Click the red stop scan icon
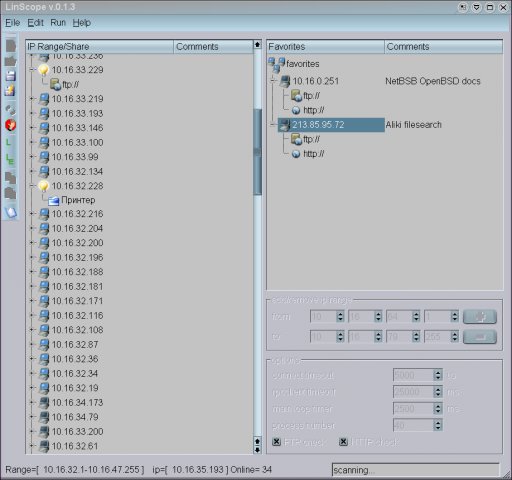512x480 pixels. click(11, 125)
